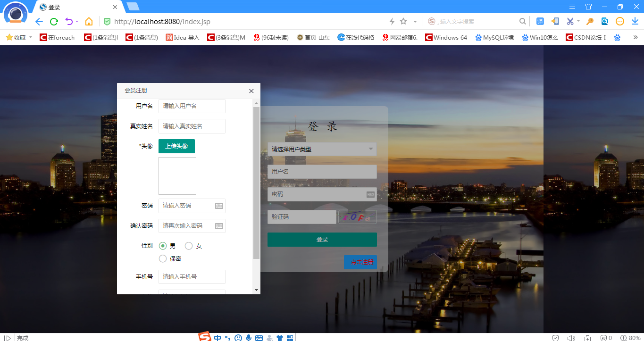The height and width of the screenshot is (341, 644).
Task: Open the Win10怎么 bookmark
Action: click(x=540, y=37)
